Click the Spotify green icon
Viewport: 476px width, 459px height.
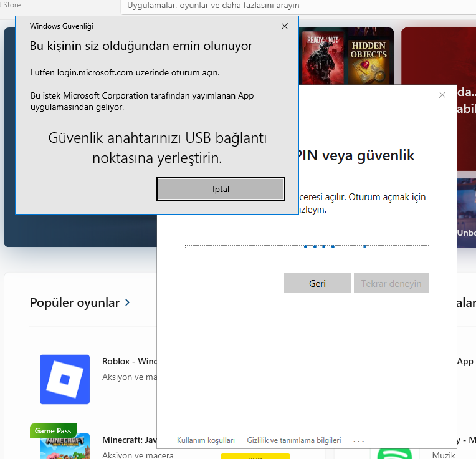[394, 454]
